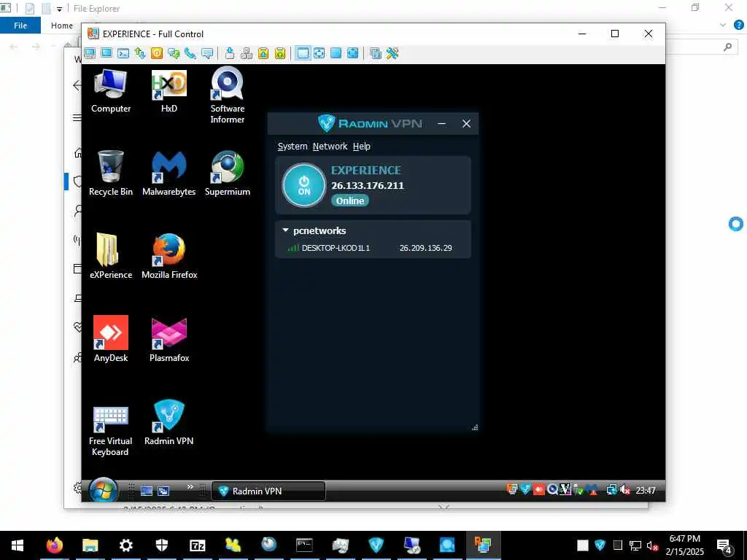This screenshot has height=560, width=747.
Task: Click host tray muted speaker icon
Action: [652, 545]
